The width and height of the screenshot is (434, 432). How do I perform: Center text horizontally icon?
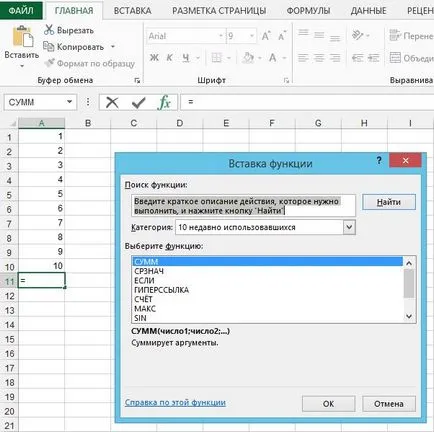tap(319, 58)
